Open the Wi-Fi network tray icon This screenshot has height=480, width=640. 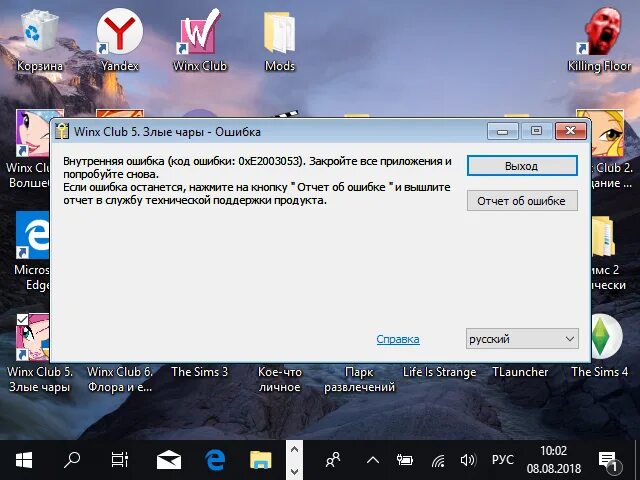pos(438,461)
